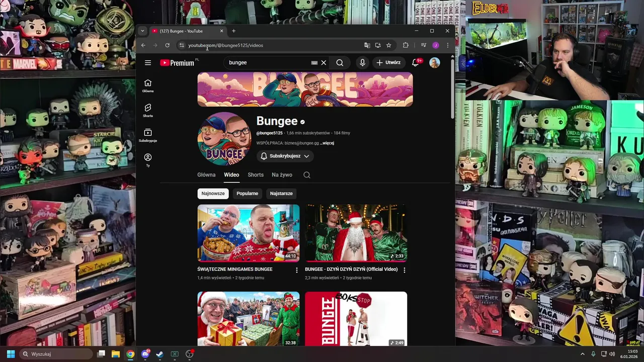Viewport: 644px width, 362px height.
Task: Open the taskbar clock showing 15:03
Action: click(x=629, y=354)
